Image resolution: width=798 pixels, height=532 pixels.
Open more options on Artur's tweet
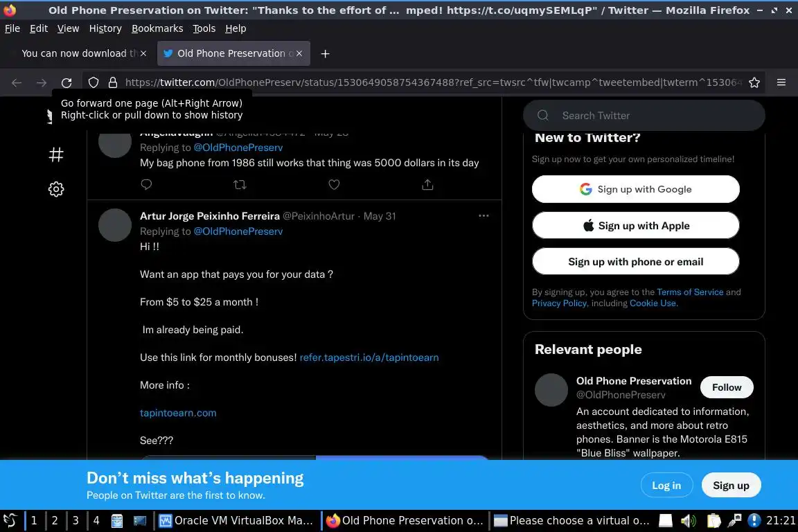pyautogui.click(x=484, y=216)
